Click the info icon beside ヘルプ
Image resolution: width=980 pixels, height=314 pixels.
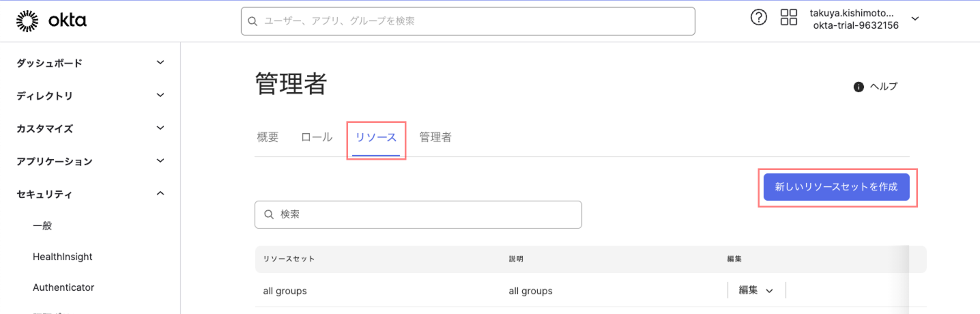click(859, 87)
